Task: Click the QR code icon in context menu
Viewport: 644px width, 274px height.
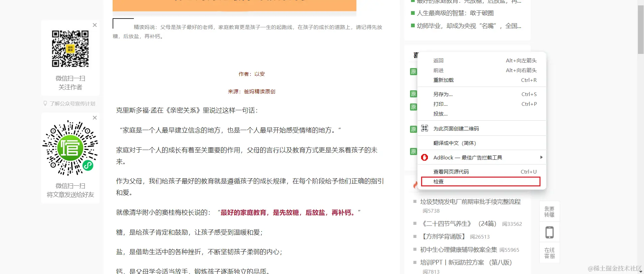Action: point(425,128)
